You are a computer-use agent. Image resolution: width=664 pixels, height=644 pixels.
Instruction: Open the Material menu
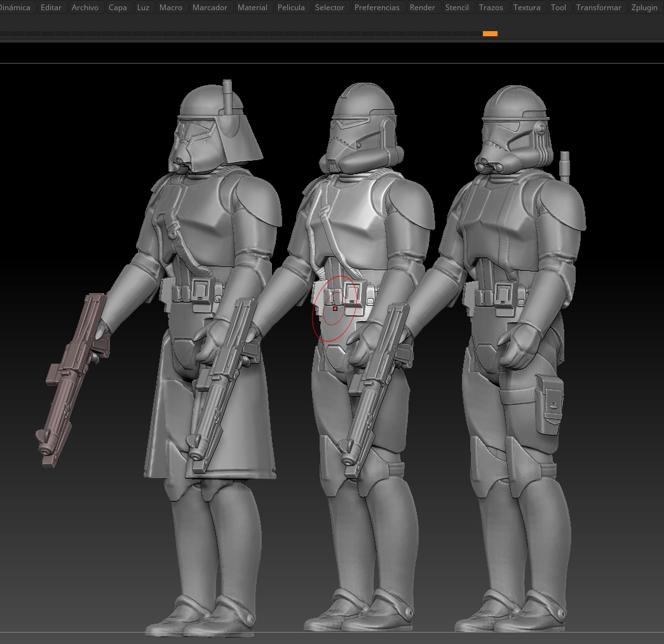(252, 8)
